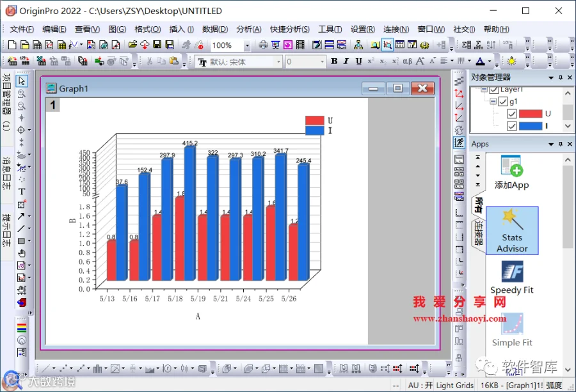Switch to the 连接器 apps tab
This screenshot has height=392, width=576.
tap(478, 233)
